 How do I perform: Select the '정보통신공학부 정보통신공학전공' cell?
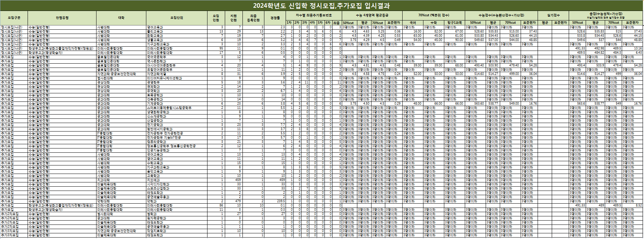coord(177,146)
